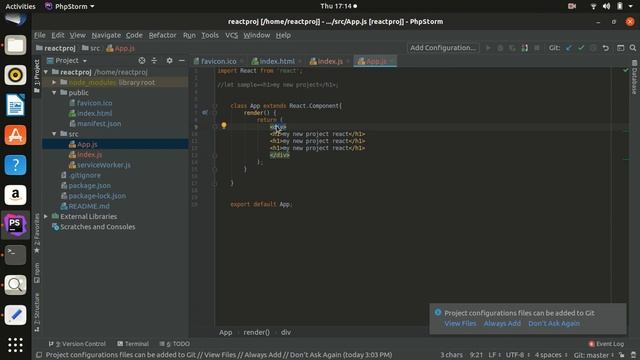
Task: Select package.json in the project tree
Action: (89, 185)
